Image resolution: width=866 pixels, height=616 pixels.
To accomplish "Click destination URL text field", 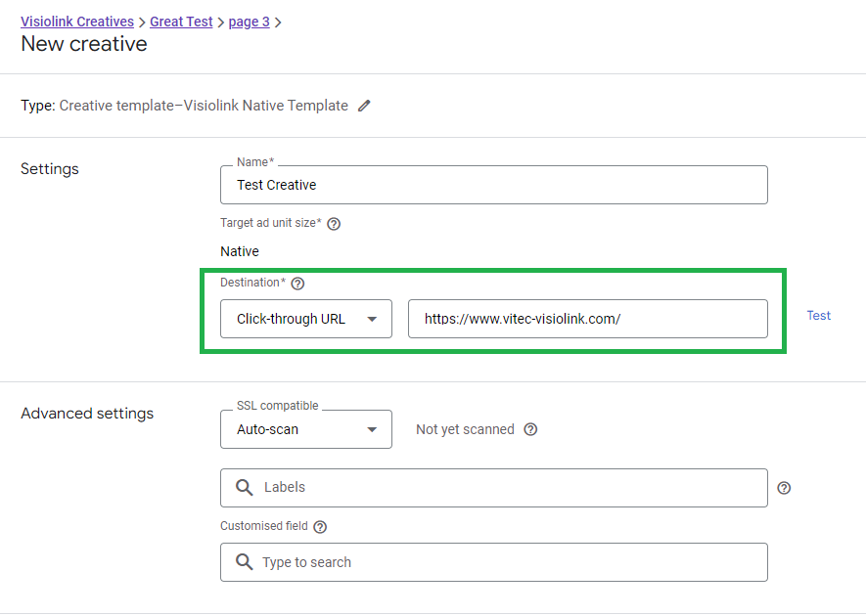I will 588,319.
